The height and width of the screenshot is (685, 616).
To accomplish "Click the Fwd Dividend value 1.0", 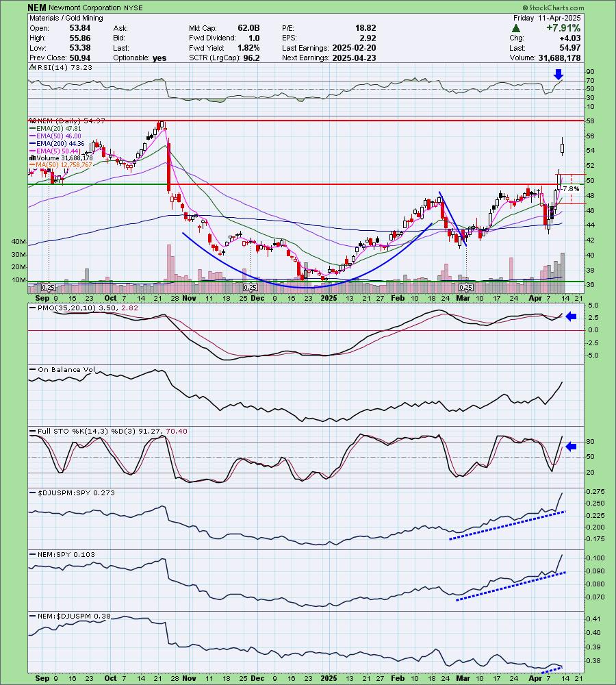I will [x=254, y=38].
